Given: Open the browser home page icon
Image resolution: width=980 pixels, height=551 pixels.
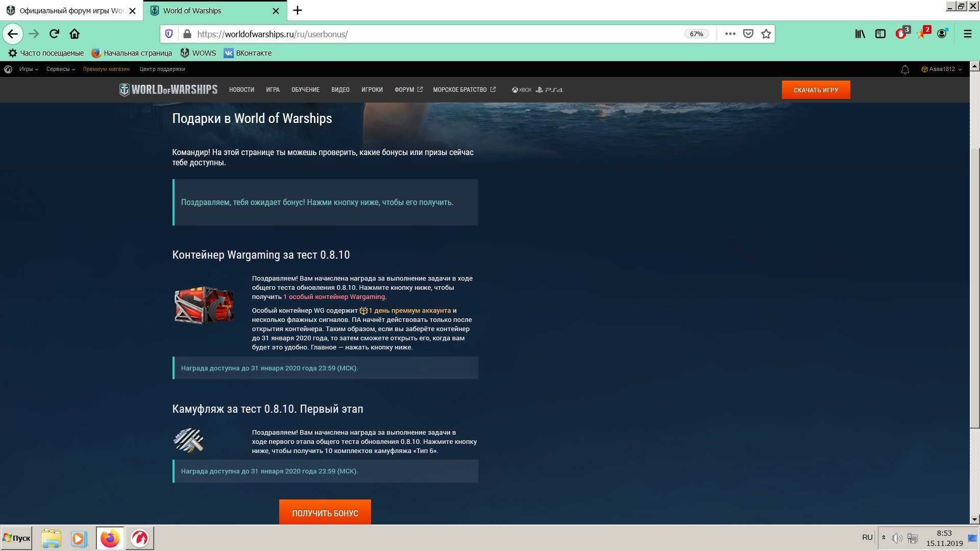Looking at the screenshot, I should click(75, 34).
